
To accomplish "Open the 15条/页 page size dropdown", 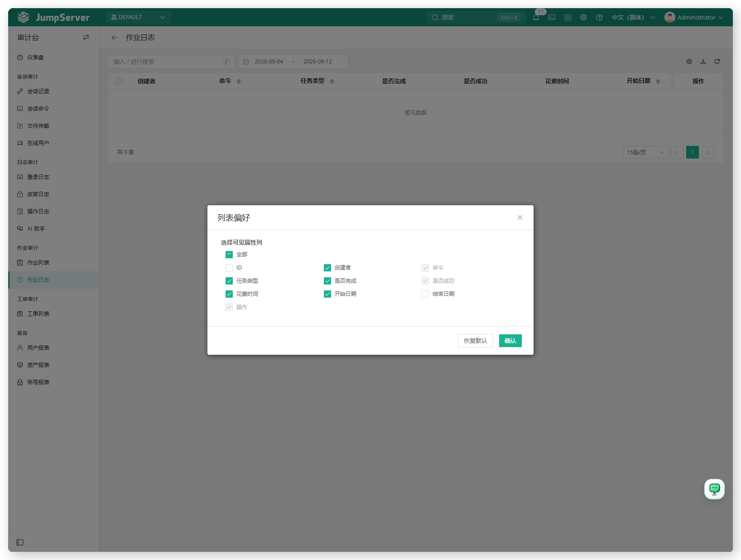I will (645, 152).
